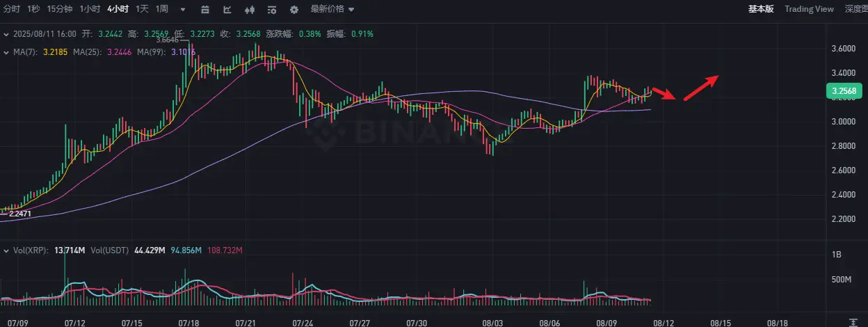Open the 最新价格 price type dropdown
Screen dimensions: 868x327
[x=332, y=9]
